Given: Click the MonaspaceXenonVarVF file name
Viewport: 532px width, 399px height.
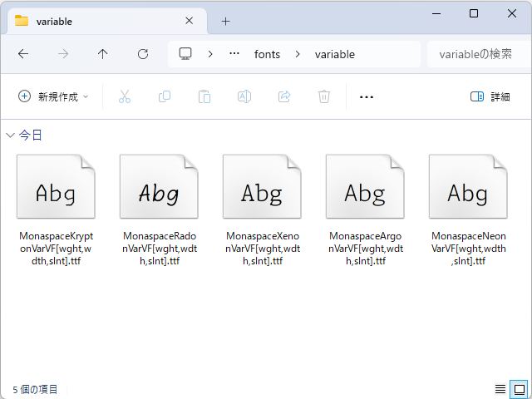Looking at the screenshot, I should 263,249.
